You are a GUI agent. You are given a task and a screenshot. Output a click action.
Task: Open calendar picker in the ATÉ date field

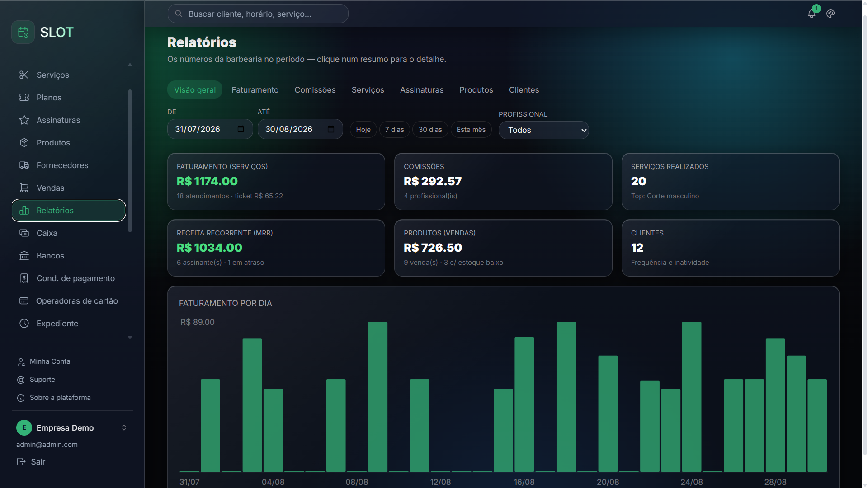(x=331, y=129)
